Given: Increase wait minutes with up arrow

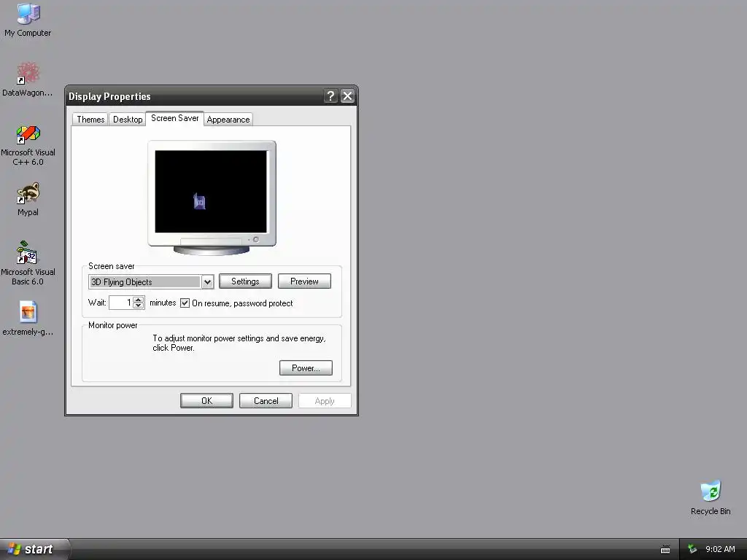Looking at the screenshot, I should [138, 299].
